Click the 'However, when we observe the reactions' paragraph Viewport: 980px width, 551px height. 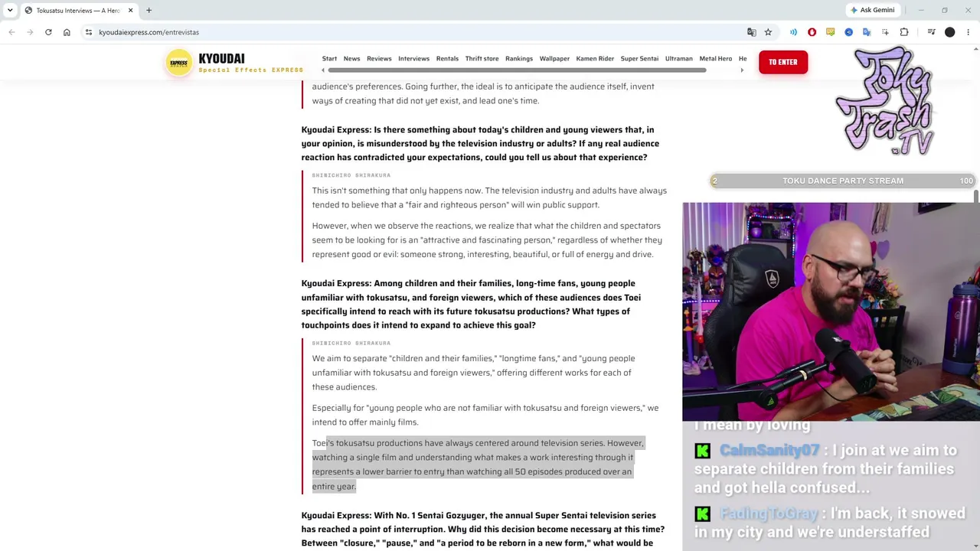487,240
